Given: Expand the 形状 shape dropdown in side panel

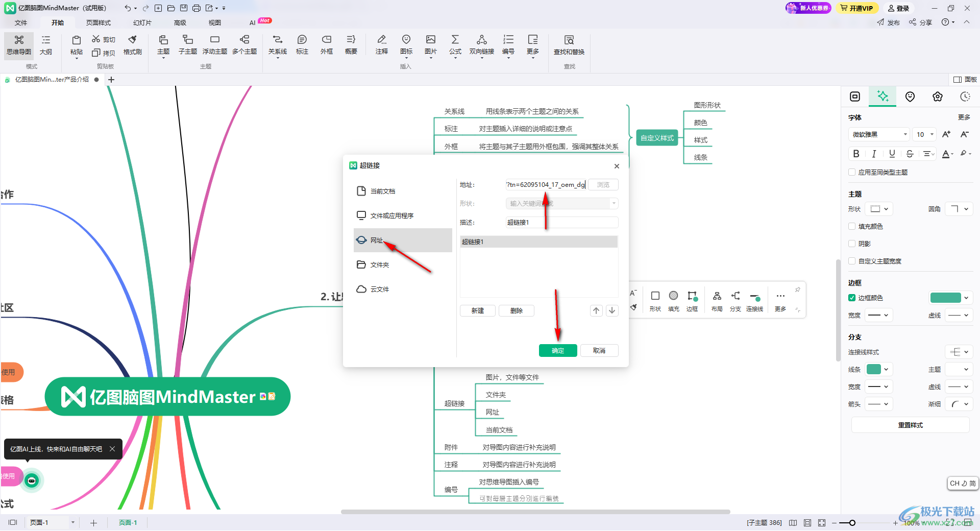Looking at the screenshot, I should pos(879,209).
